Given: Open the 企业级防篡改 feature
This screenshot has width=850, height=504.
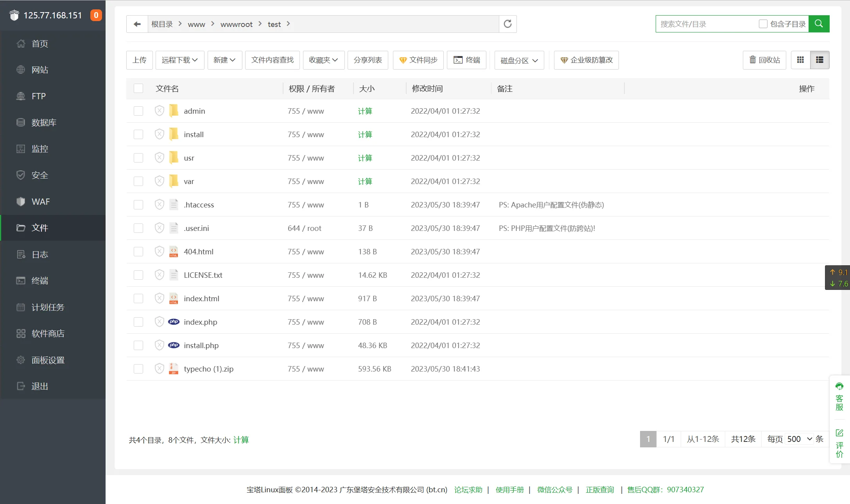Looking at the screenshot, I should click(x=586, y=60).
